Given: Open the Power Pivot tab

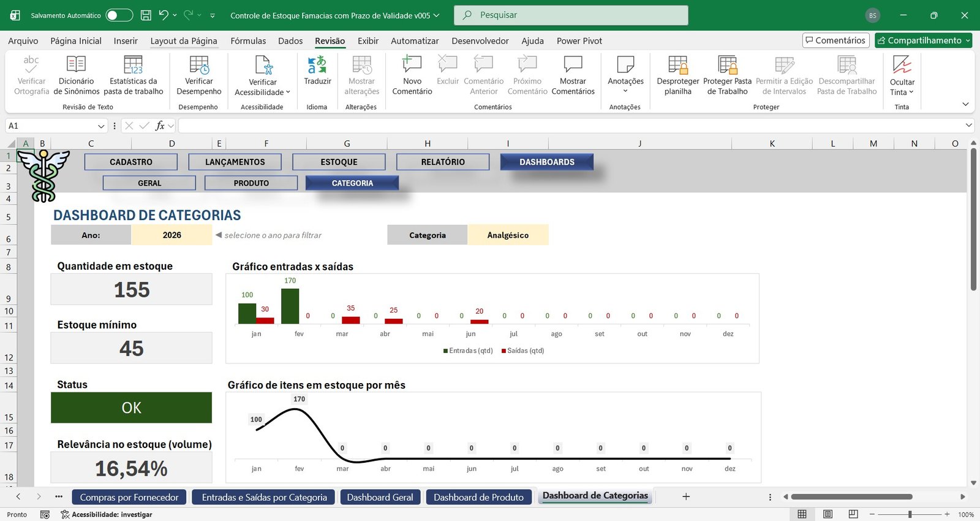Looking at the screenshot, I should [579, 40].
